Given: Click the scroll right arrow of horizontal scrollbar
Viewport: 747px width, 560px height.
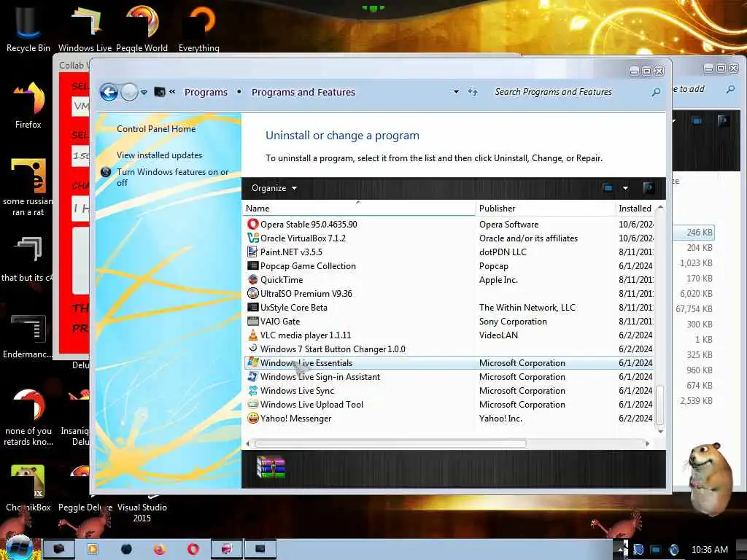Looking at the screenshot, I should [647, 443].
